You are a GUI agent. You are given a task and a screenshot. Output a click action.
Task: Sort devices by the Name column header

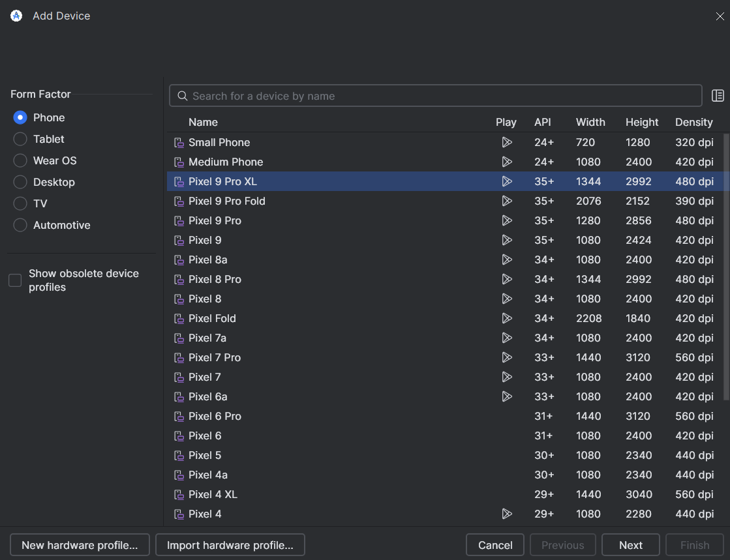(203, 122)
